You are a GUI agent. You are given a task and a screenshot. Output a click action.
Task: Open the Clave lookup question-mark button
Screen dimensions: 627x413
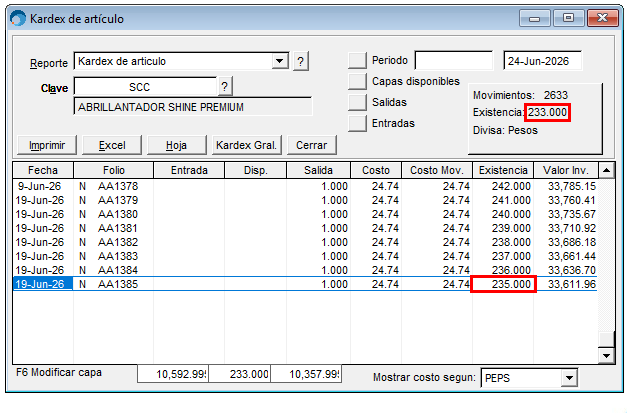click(x=225, y=86)
